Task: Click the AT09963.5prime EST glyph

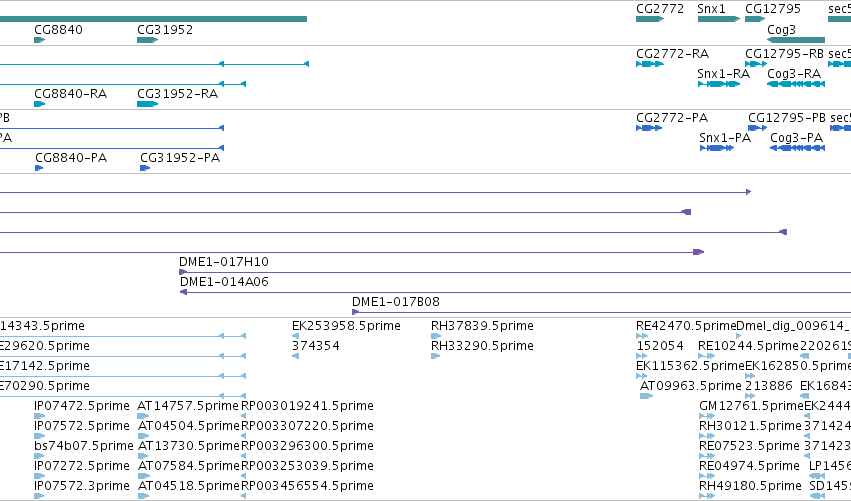Action: (x=646, y=396)
